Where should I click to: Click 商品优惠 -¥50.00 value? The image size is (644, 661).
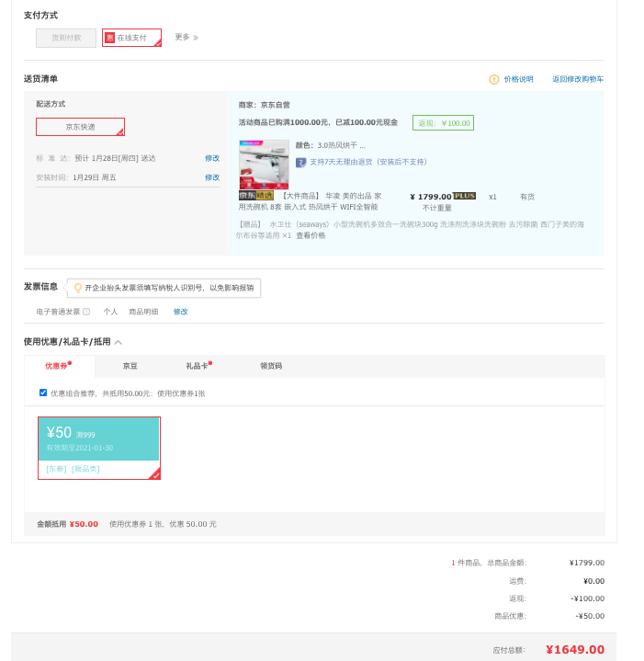tap(590, 616)
